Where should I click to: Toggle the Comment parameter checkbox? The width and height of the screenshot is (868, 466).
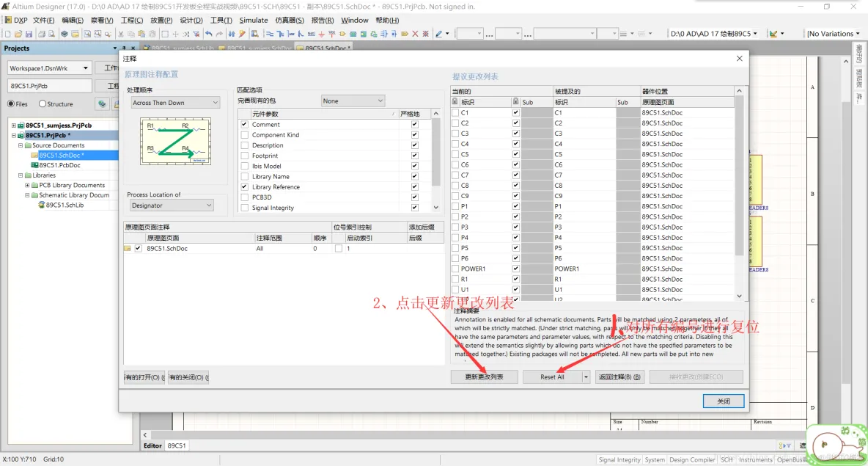[244, 125]
